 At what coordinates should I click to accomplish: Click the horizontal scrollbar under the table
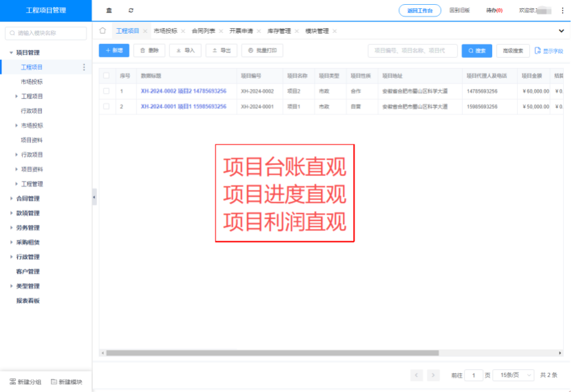pyautogui.click(x=275, y=353)
